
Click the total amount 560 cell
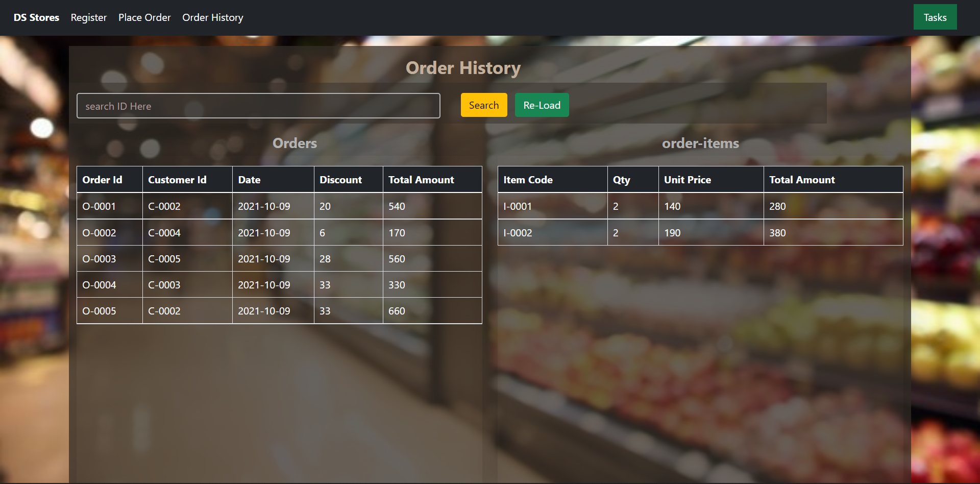click(432, 259)
